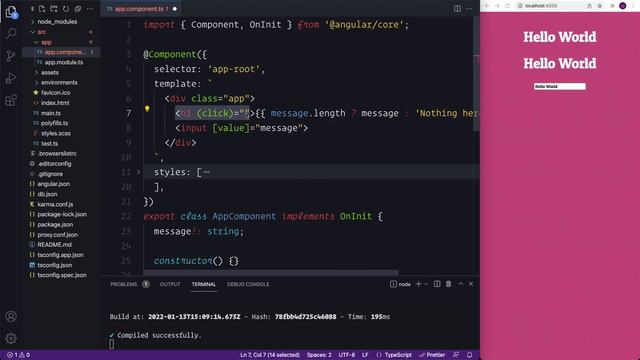Close unsaved app.component.ts tab dot
The image size is (640, 360).
[x=175, y=9]
